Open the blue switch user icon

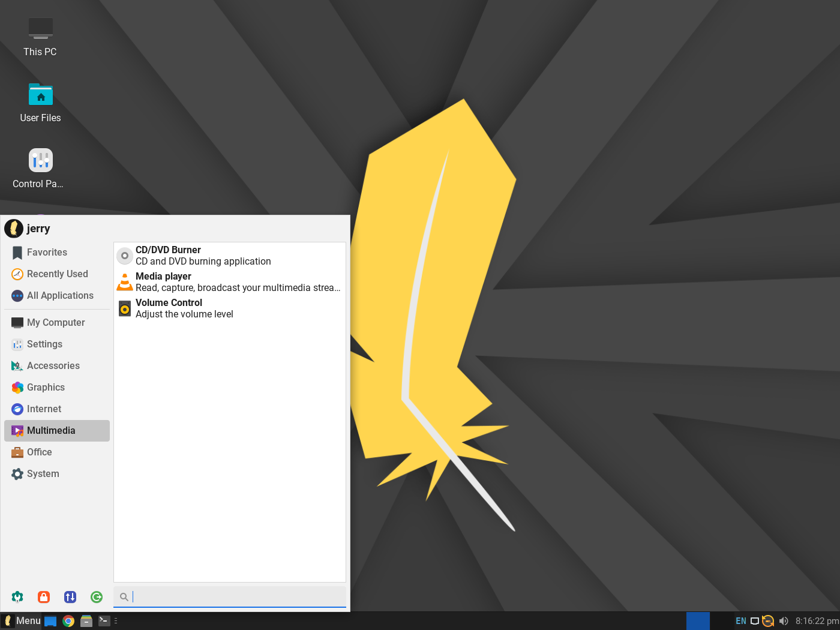click(x=70, y=596)
